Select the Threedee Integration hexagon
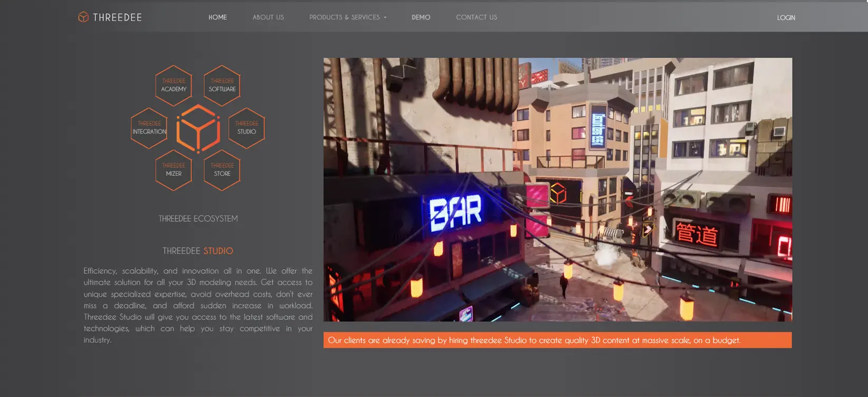This screenshot has height=397, width=868. 149,128
